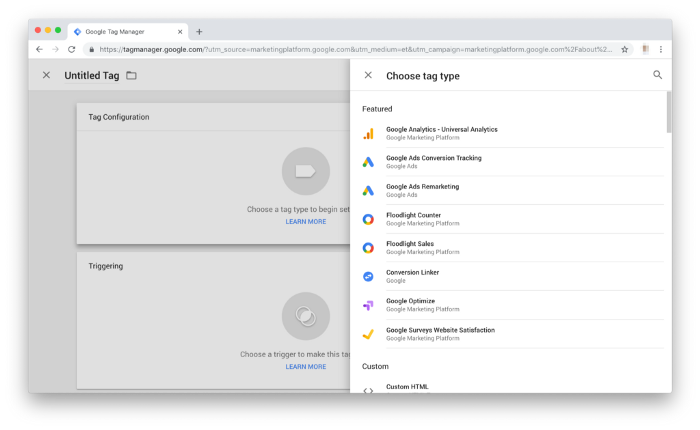This screenshot has width=700, height=430.
Task: Click the Triggering heading
Action: coord(106,266)
